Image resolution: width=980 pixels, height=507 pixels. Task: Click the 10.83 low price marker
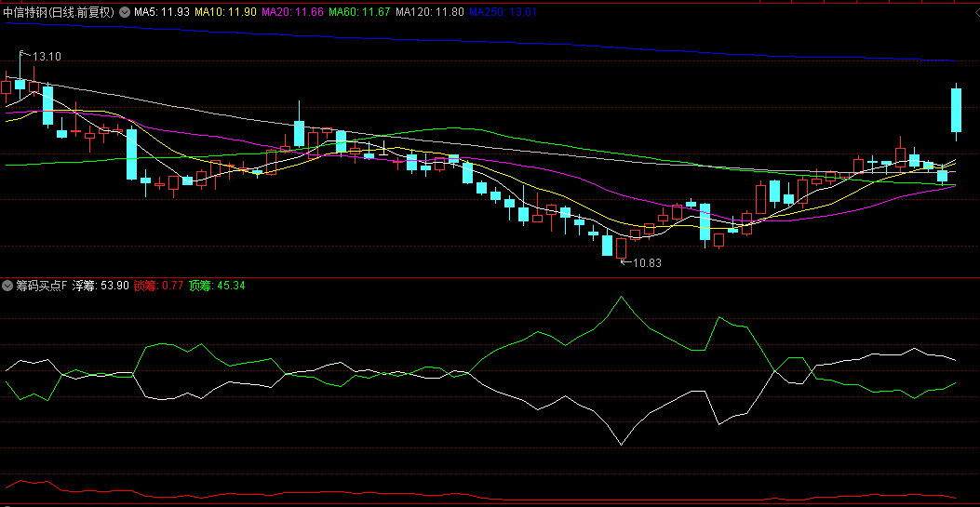pyautogui.click(x=647, y=263)
